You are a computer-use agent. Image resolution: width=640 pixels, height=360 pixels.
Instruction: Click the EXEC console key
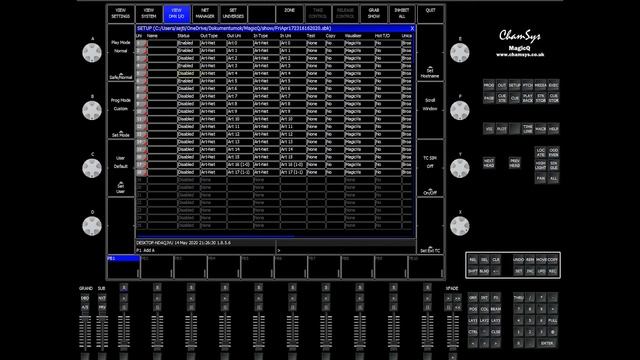553,85
